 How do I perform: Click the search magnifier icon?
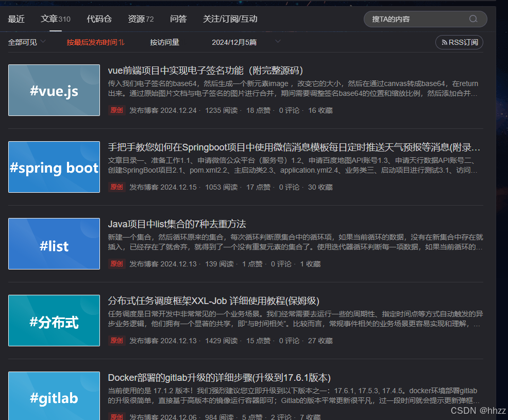pos(473,19)
